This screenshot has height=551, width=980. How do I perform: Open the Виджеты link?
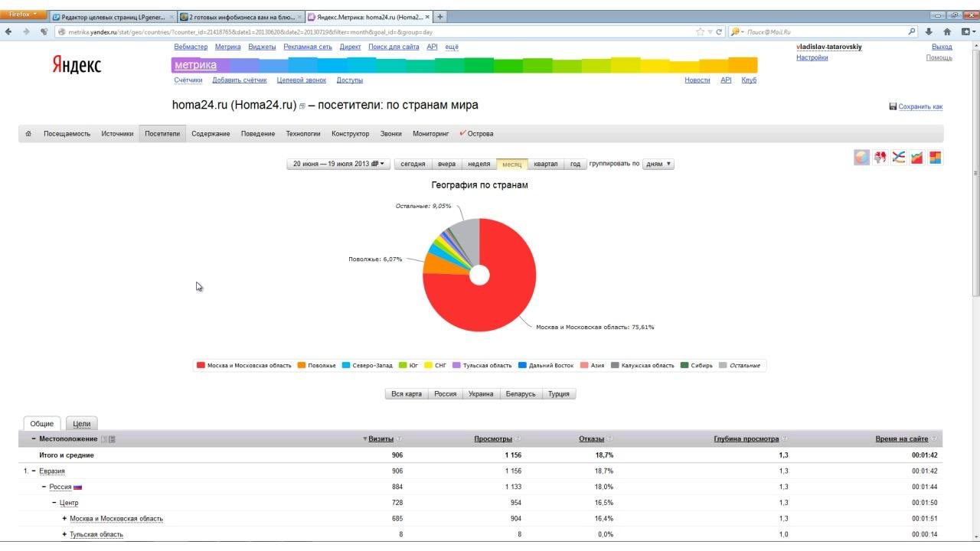pyautogui.click(x=262, y=47)
